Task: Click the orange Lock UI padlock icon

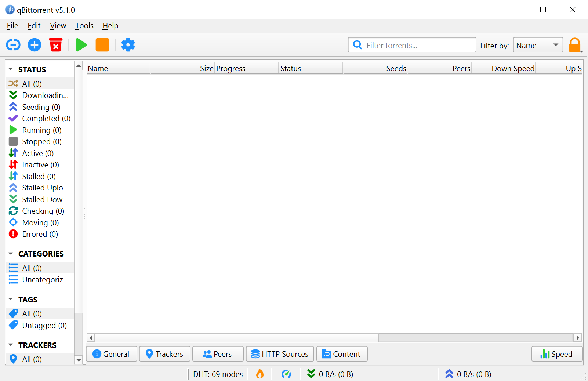Action: click(x=574, y=45)
